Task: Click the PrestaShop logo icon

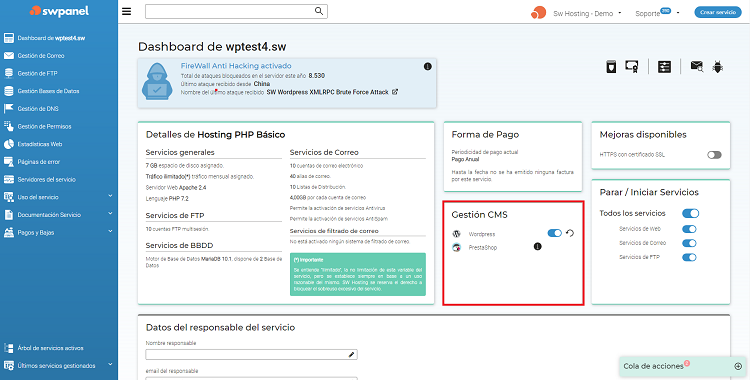Action: point(456,247)
